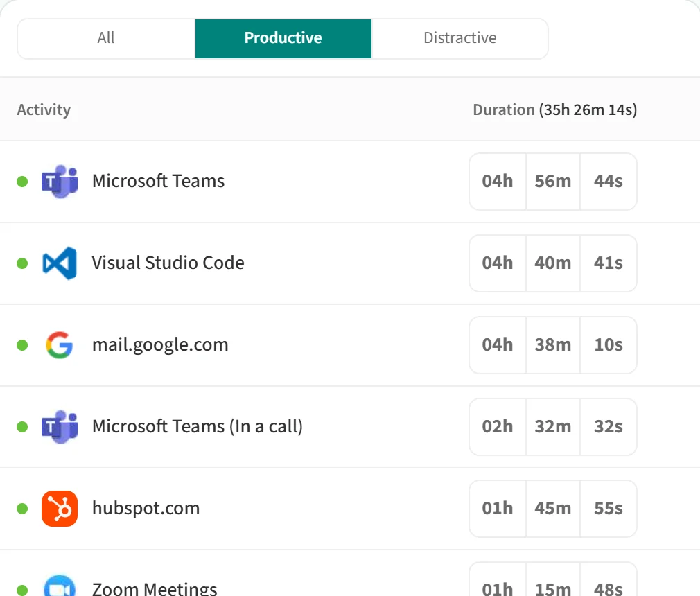The image size is (700, 596).
Task: Select the Visual Studio Code activity name
Action: coord(168,263)
